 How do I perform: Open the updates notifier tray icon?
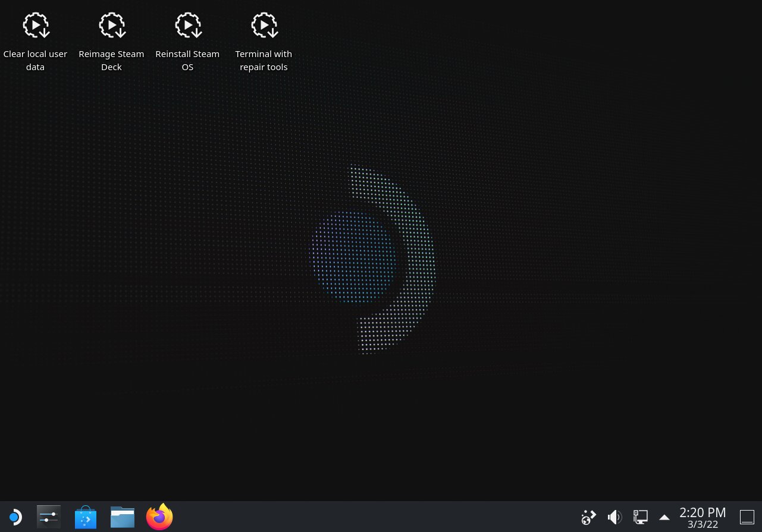pyautogui.click(x=588, y=517)
